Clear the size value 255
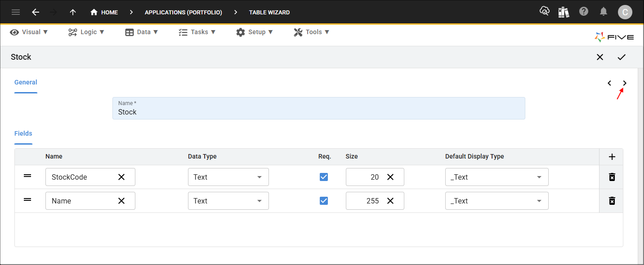Viewport: 644px width, 265px height. pyautogui.click(x=390, y=201)
